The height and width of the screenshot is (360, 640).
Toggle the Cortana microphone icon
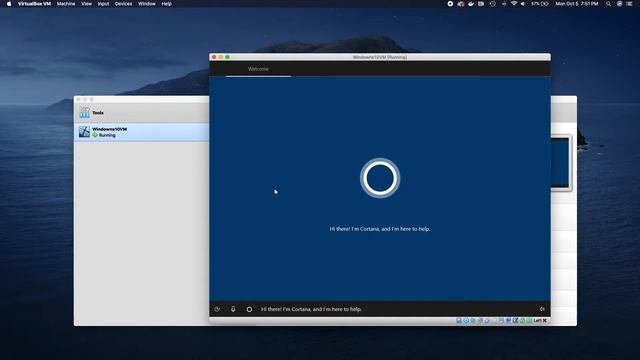tap(233, 309)
